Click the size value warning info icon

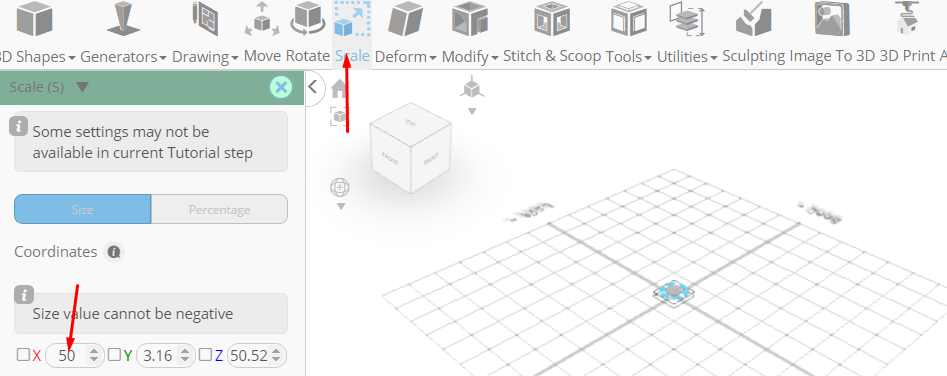pos(24,295)
